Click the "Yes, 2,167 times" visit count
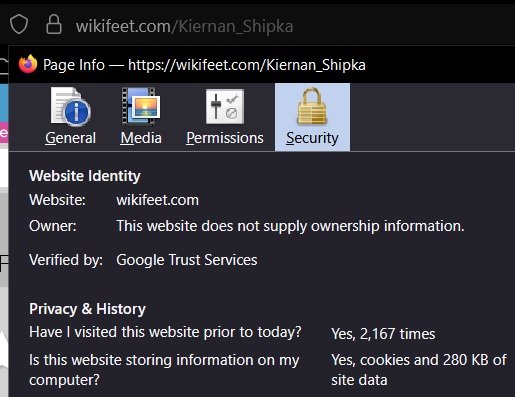This screenshot has width=515, height=397. pyautogui.click(x=383, y=334)
